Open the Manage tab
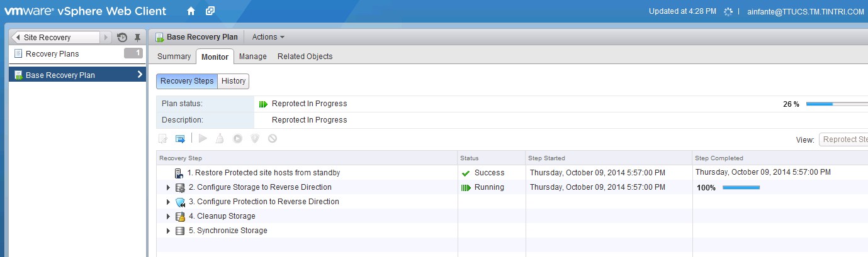Image resolution: width=868 pixels, height=257 pixels. pos(253,57)
